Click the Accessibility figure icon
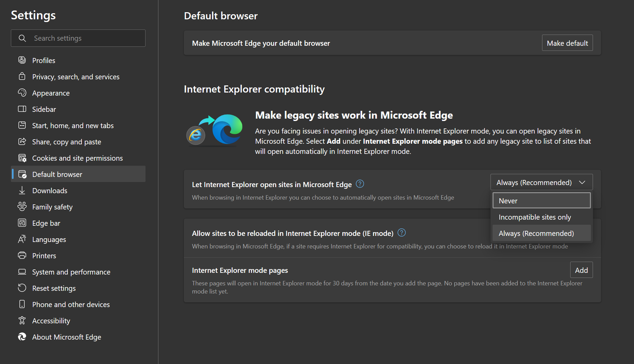The image size is (634, 364). coord(22,321)
